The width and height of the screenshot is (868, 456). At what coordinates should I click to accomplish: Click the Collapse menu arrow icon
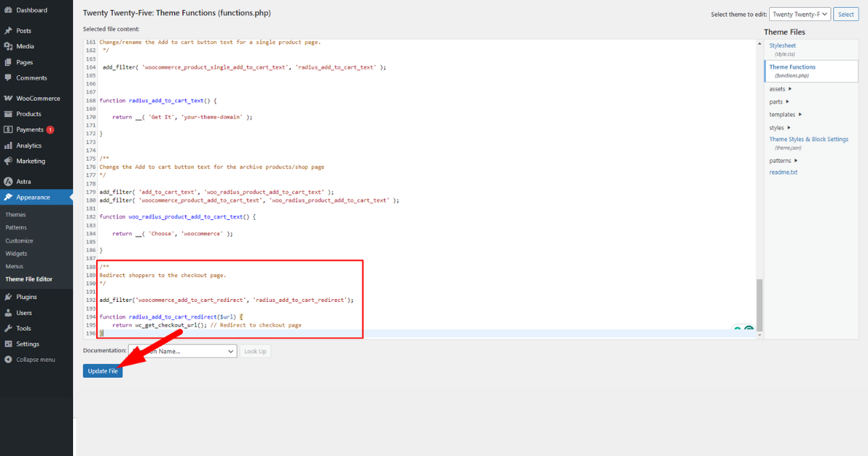point(8,360)
